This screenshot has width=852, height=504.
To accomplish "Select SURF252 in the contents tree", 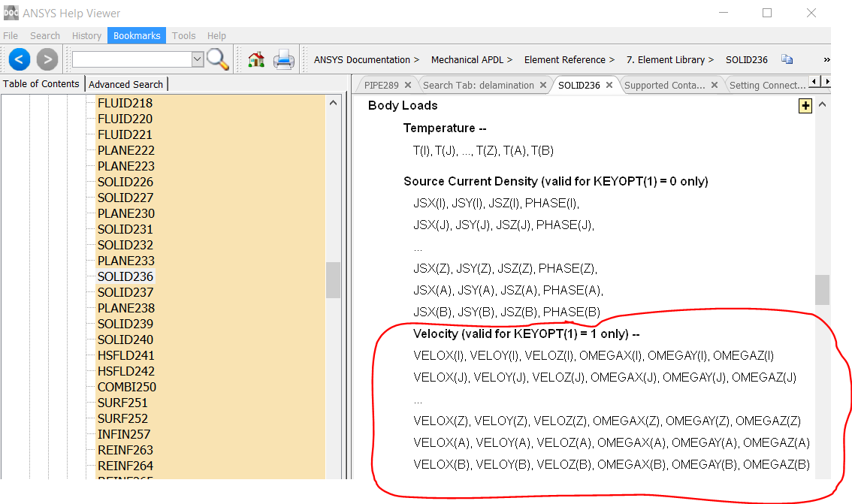I will point(122,418).
